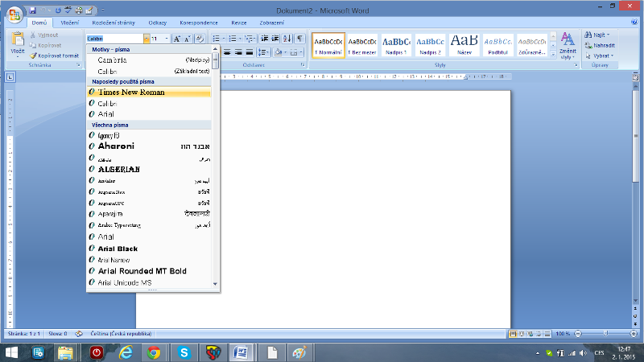Open the Korespondence tab

pos(199,23)
